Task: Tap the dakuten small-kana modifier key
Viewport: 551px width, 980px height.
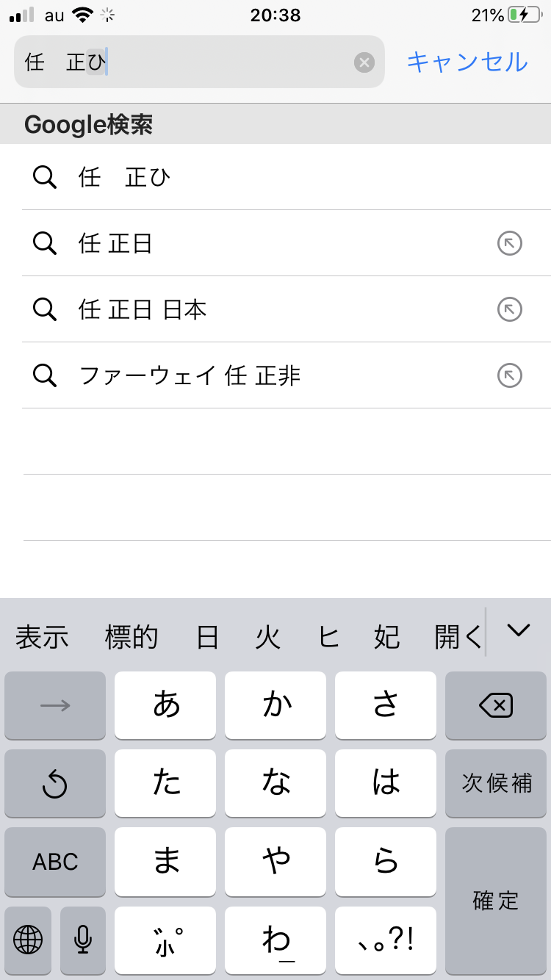Action: tap(165, 940)
